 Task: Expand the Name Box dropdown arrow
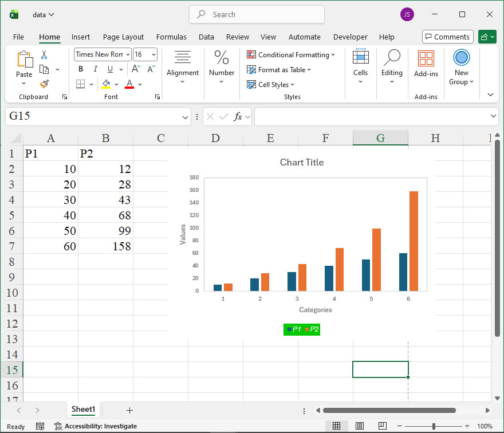185,117
